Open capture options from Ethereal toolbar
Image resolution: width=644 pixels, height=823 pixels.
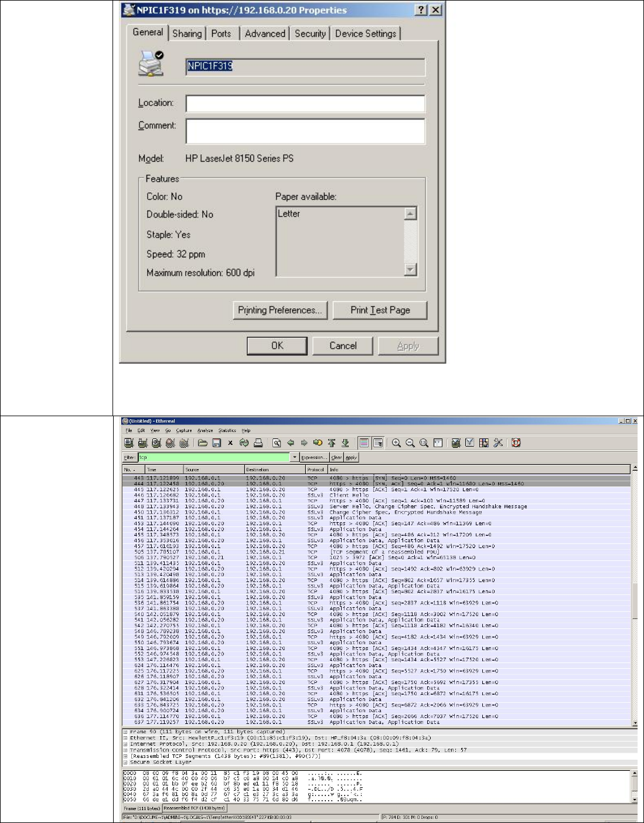[142, 443]
